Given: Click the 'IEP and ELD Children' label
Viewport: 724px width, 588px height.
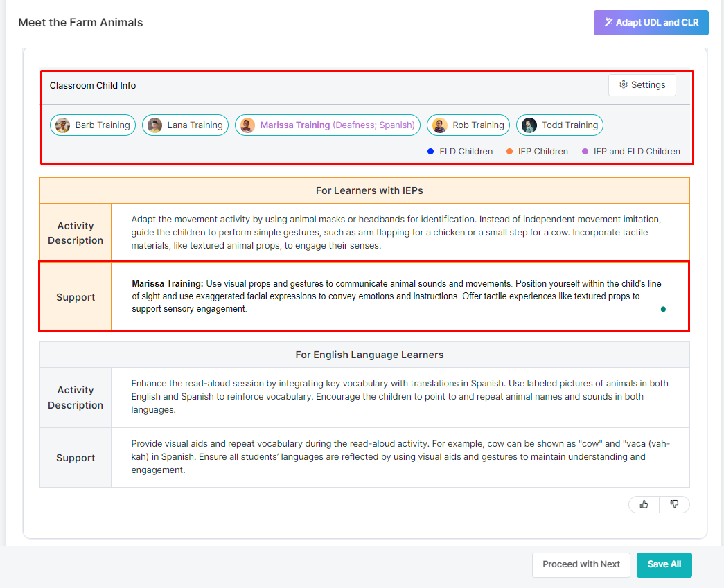Looking at the screenshot, I should [x=637, y=152].
